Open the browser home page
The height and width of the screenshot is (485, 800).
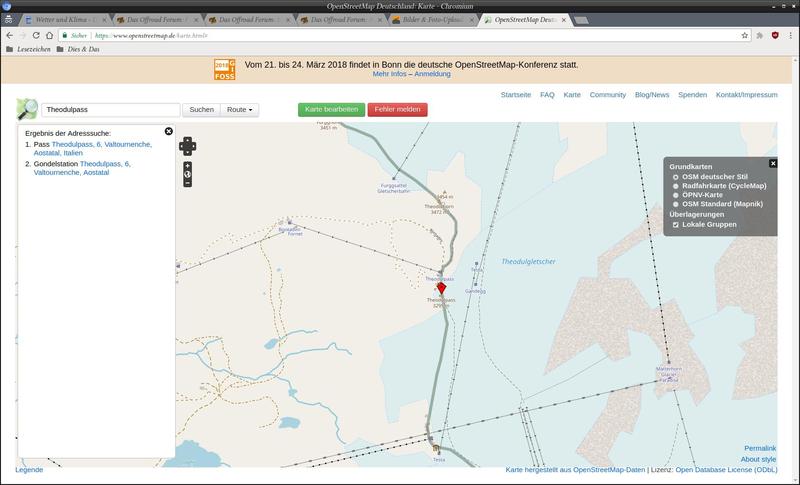pos(49,35)
